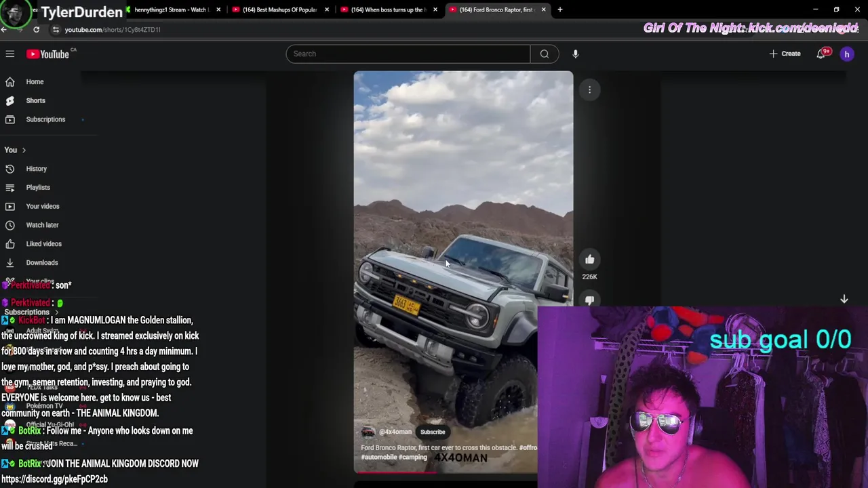The width and height of the screenshot is (868, 488).
Task: Click the Your videos icon
Action: pos(10,206)
